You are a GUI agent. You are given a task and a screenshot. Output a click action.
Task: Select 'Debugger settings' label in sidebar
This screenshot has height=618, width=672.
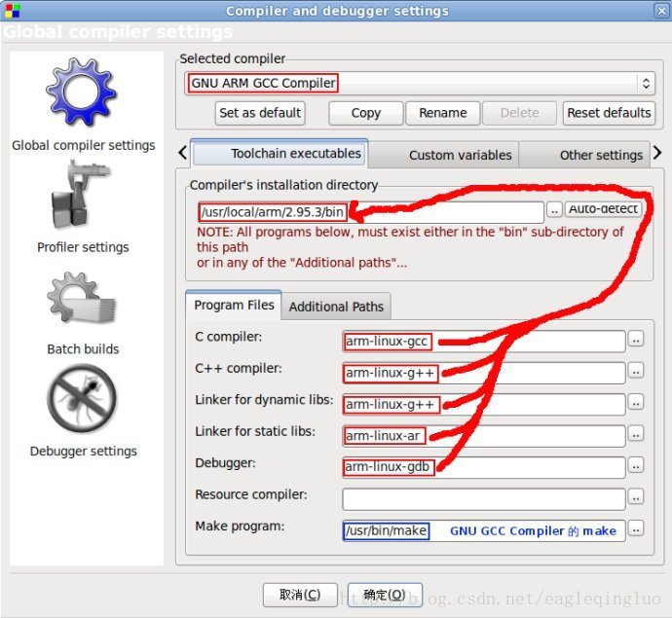click(84, 451)
